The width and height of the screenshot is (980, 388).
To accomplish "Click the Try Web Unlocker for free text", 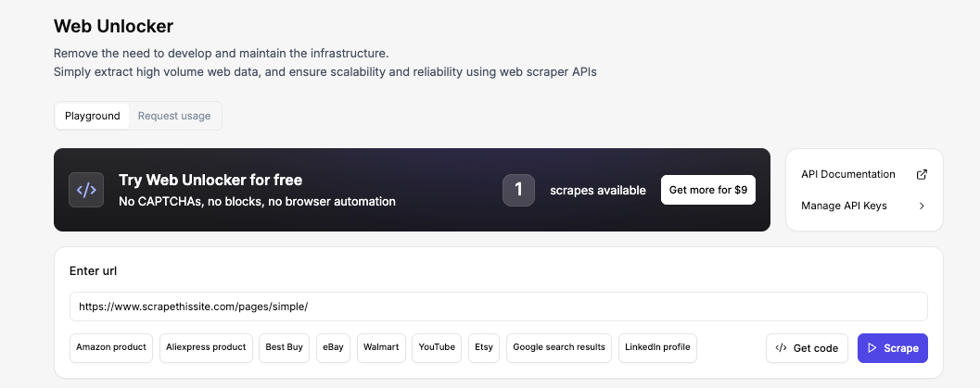I will [x=210, y=181].
